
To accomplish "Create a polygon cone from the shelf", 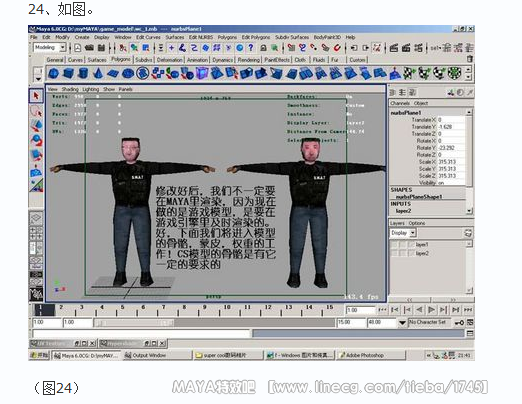I will coord(98,73).
